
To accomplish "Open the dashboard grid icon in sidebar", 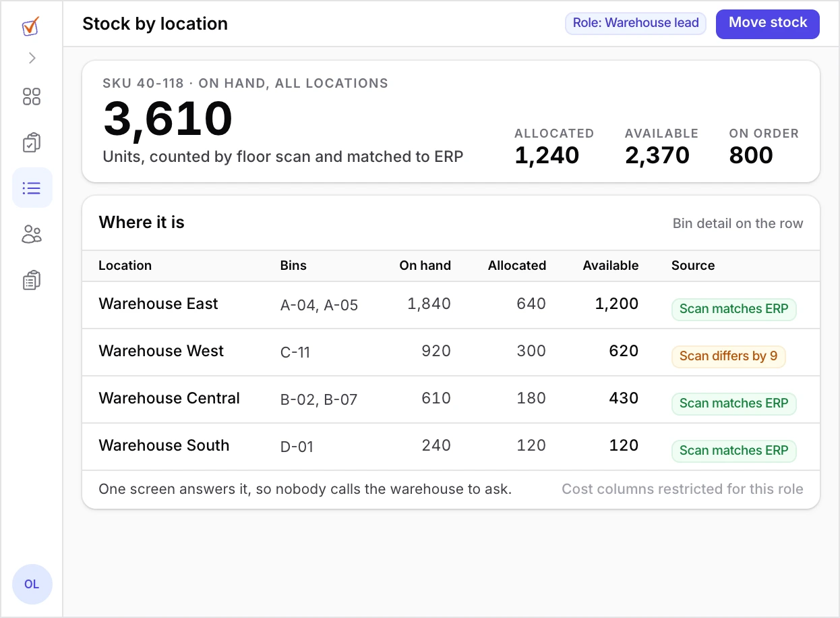I will 32,96.
